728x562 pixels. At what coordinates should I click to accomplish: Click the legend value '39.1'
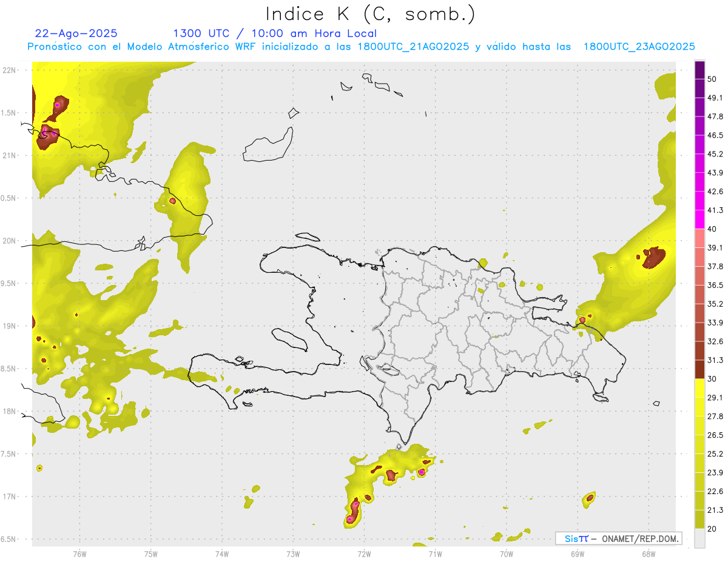click(x=715, y=247)
